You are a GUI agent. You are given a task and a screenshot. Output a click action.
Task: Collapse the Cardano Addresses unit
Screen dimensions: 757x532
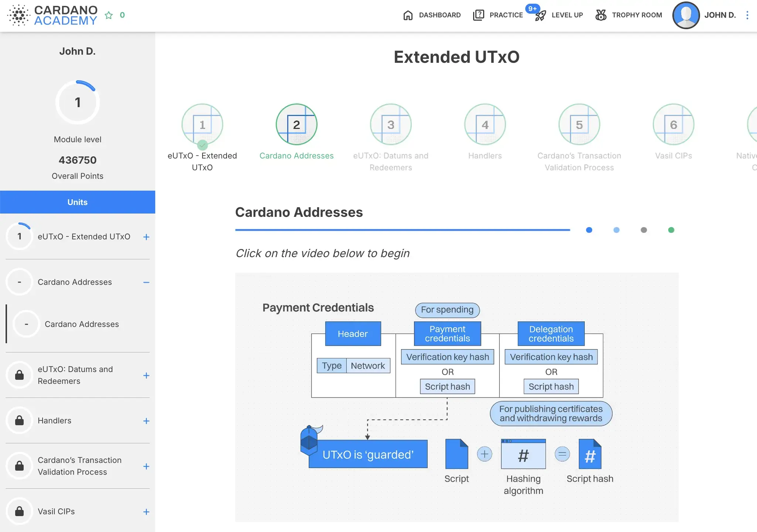tap(146, 282)
